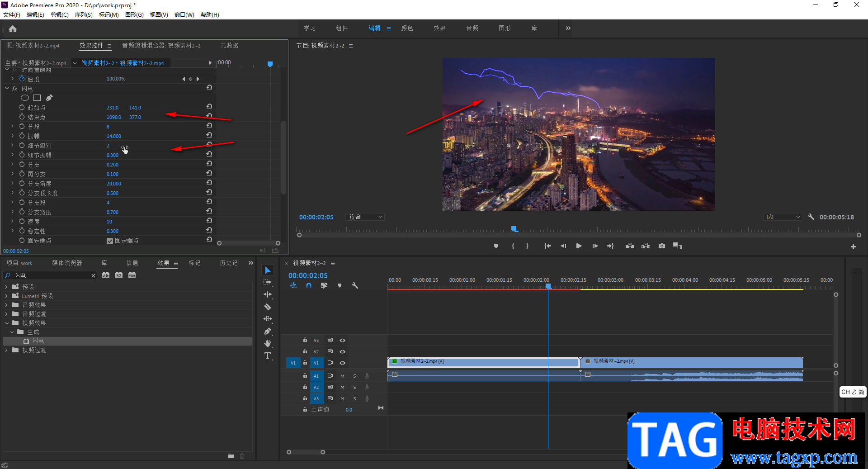Open timeline display settings wrench

[355, 285]
